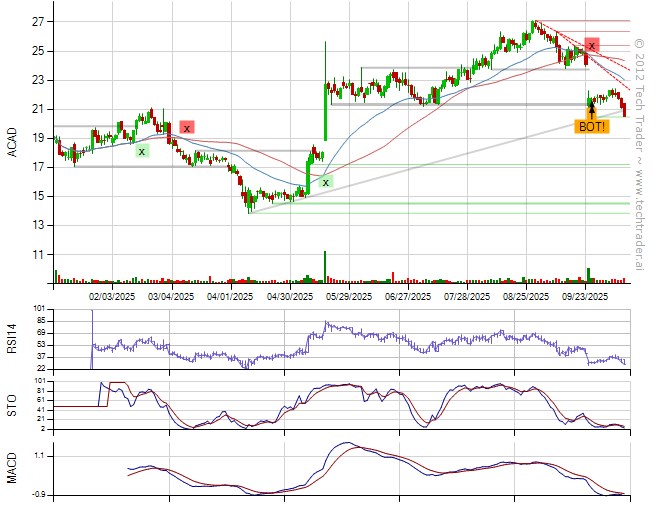Select the red x marker near 03/04/2025
657x514 pixels.
(x=187, y=128)
